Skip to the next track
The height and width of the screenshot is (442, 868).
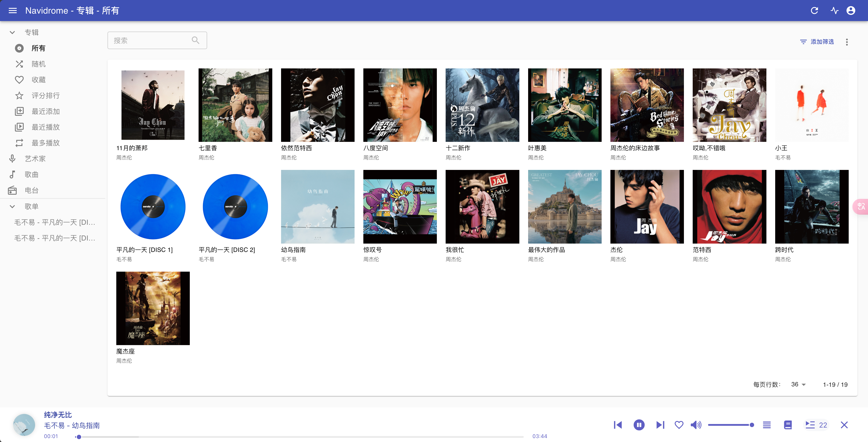[660, 425]
